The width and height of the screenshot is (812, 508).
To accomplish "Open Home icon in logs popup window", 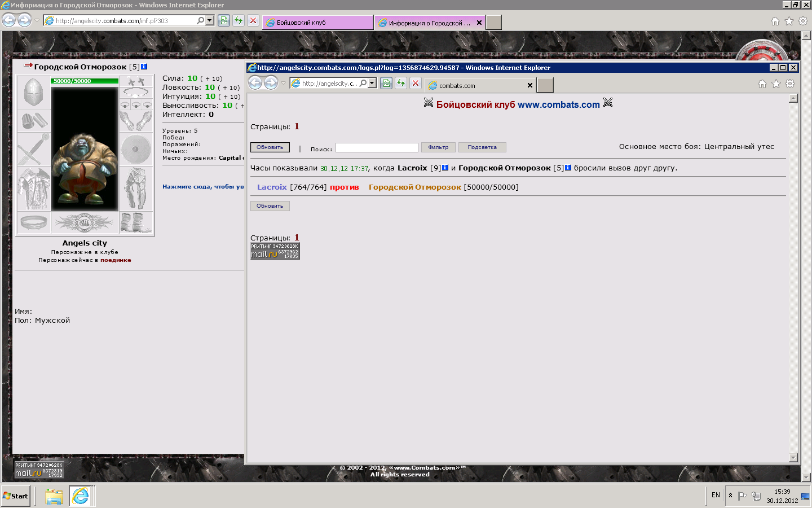I will pyautogui.click(x=762, y=84).
